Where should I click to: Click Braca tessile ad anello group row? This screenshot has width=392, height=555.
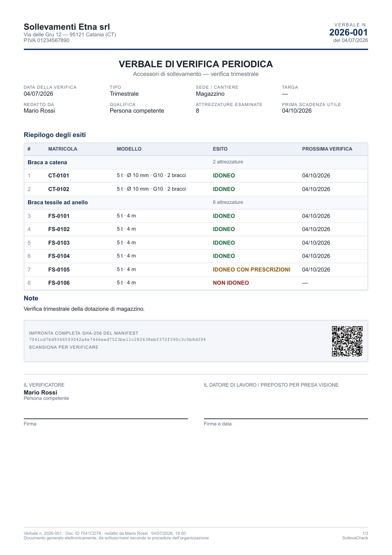[196, 202]
